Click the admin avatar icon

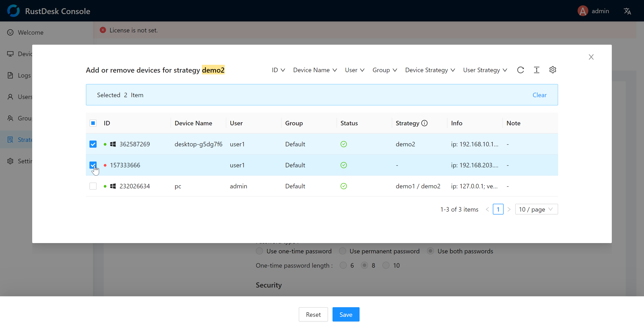point(583,11)
